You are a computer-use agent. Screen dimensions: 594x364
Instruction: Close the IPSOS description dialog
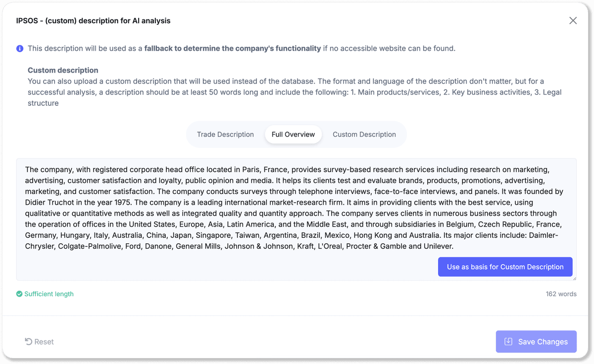(573, 21)
